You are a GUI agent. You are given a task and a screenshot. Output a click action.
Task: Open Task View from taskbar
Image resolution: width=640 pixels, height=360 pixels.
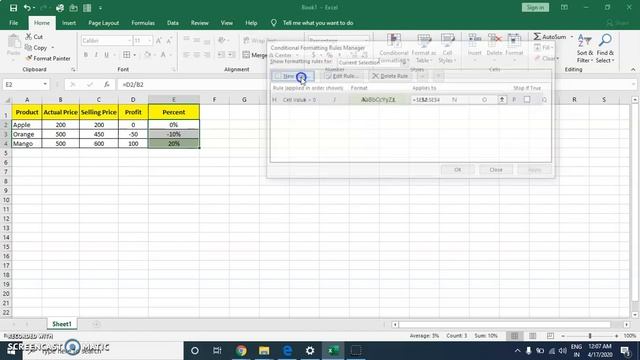217,350
